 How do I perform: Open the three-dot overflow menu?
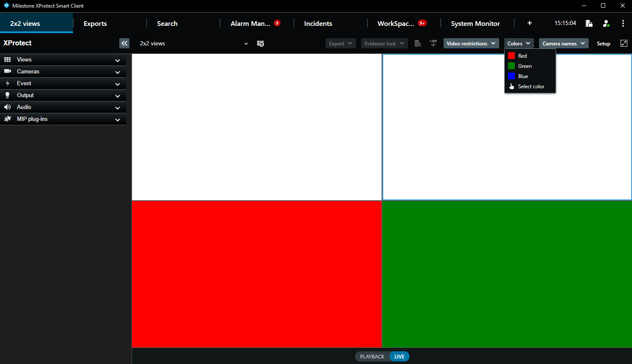[x=623, y=24]
